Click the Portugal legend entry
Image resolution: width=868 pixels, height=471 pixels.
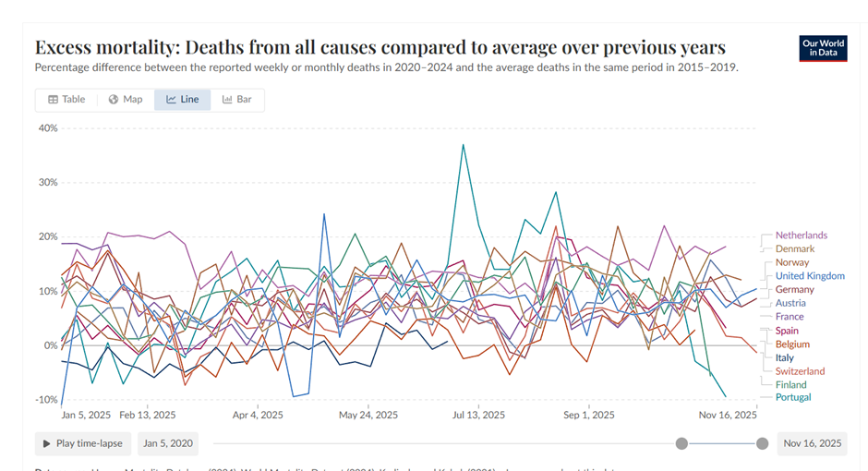coord(792,398)
